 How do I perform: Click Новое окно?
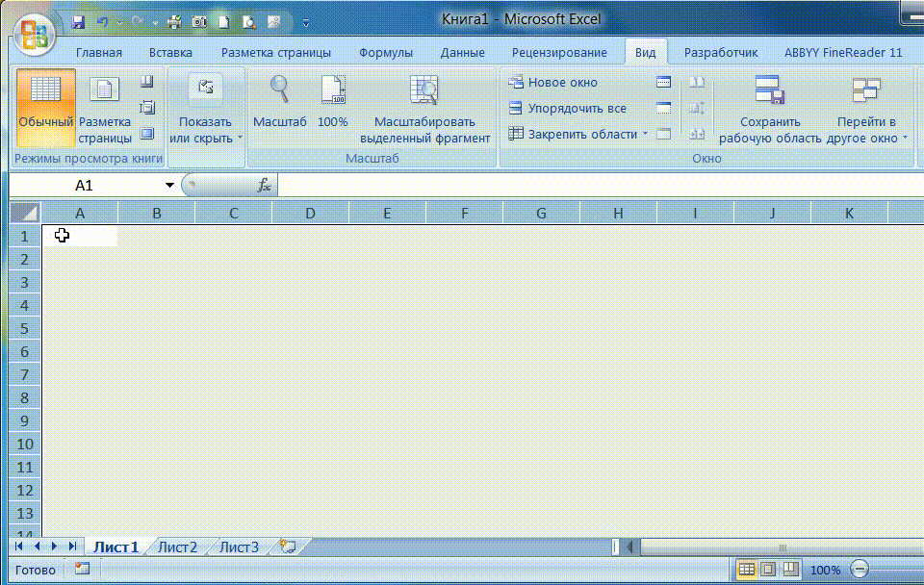[x=552, y=83]
